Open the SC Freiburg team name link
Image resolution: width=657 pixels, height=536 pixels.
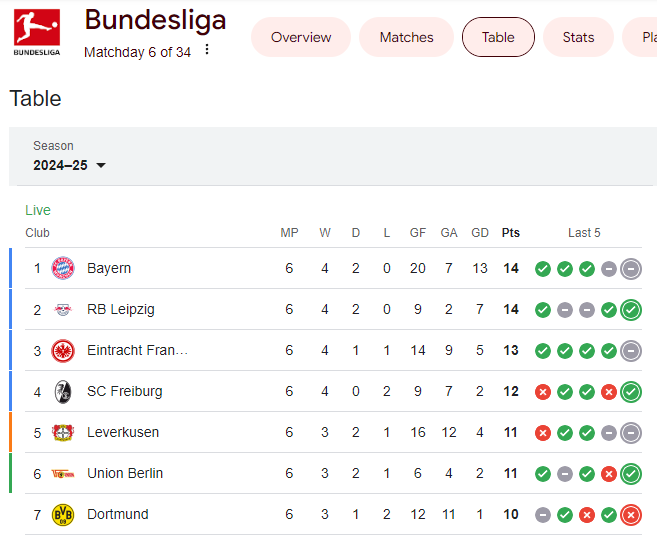[125, 391]
